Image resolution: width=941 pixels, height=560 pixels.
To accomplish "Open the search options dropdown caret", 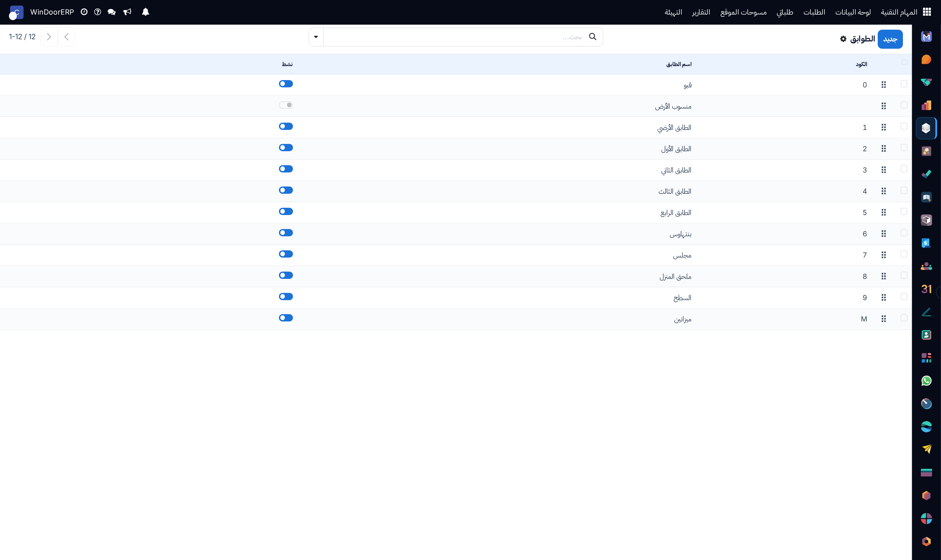I will (316, 37).
